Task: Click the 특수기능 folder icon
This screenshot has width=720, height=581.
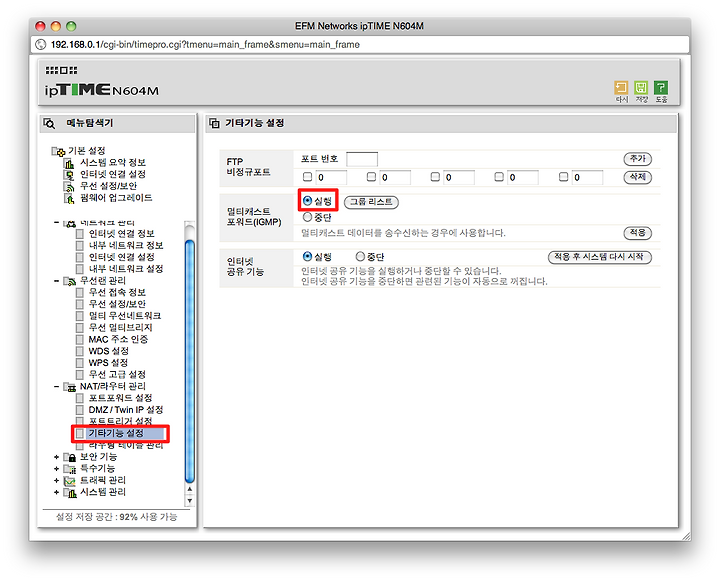Action: click(69, 469)
